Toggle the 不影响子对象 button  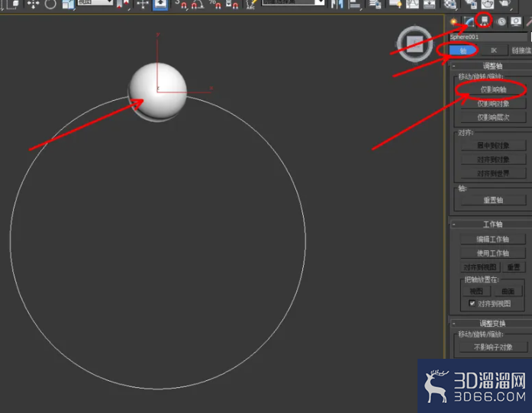493,347
